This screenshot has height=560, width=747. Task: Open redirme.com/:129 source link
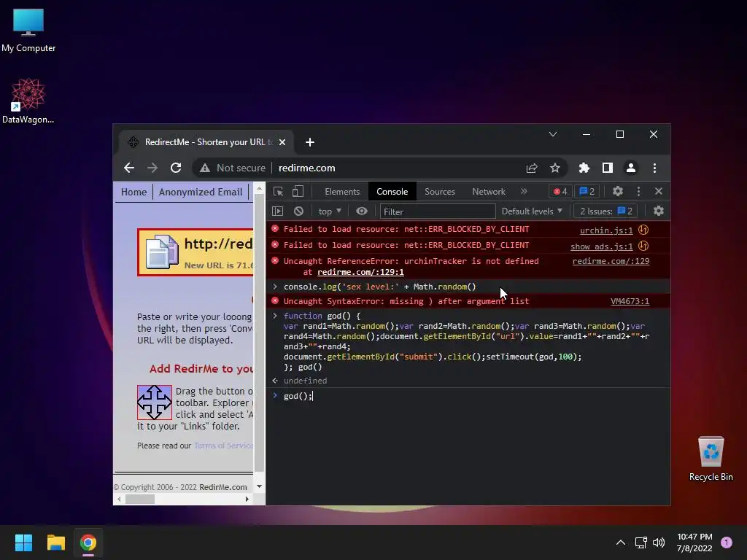(611, 261)
